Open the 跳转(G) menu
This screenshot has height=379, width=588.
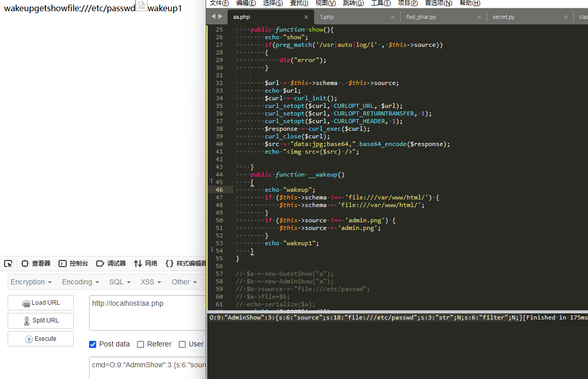click(353, 3)
